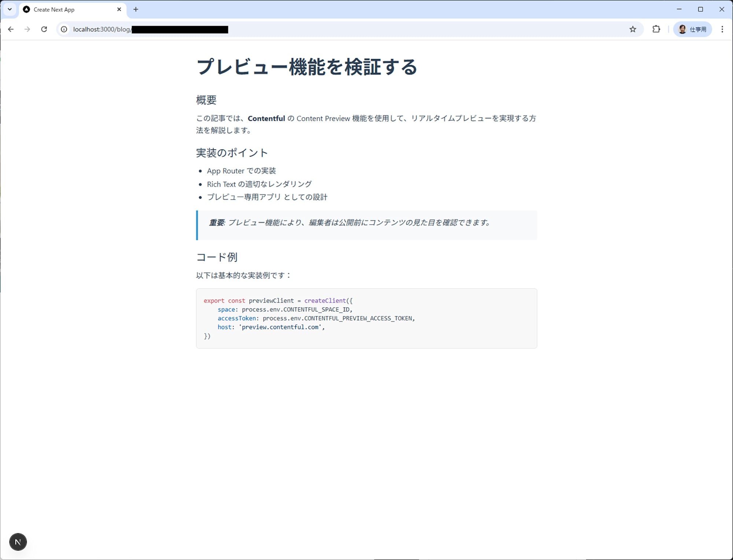Click list item Rich Text の適切なレンダリング
Screen dimensions: 733x560
[x=259, y=184]
